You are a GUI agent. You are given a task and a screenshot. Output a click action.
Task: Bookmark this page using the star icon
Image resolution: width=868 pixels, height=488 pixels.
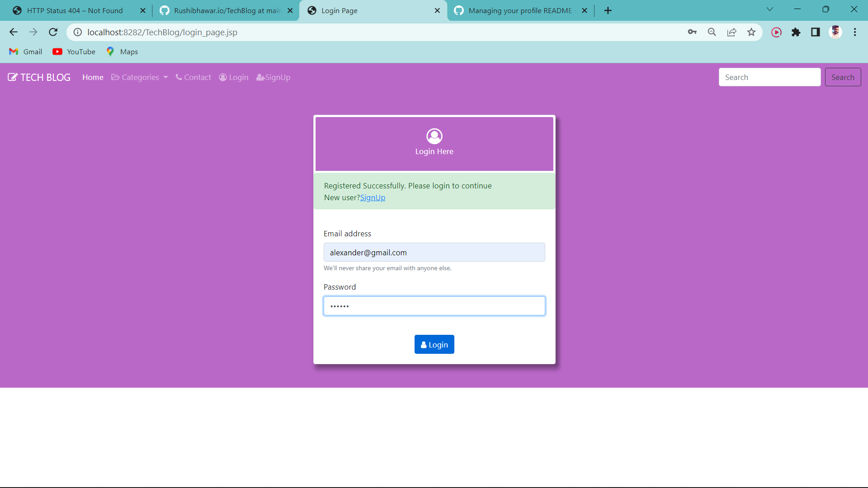751,32
